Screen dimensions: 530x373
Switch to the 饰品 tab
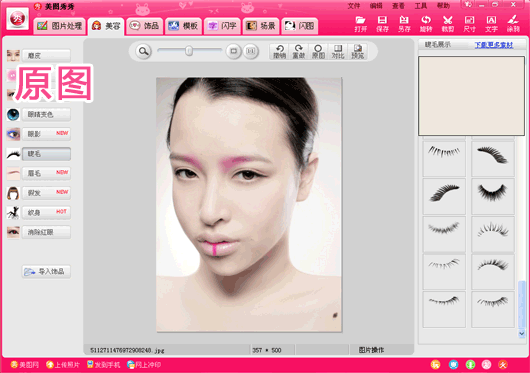(145, 26)
